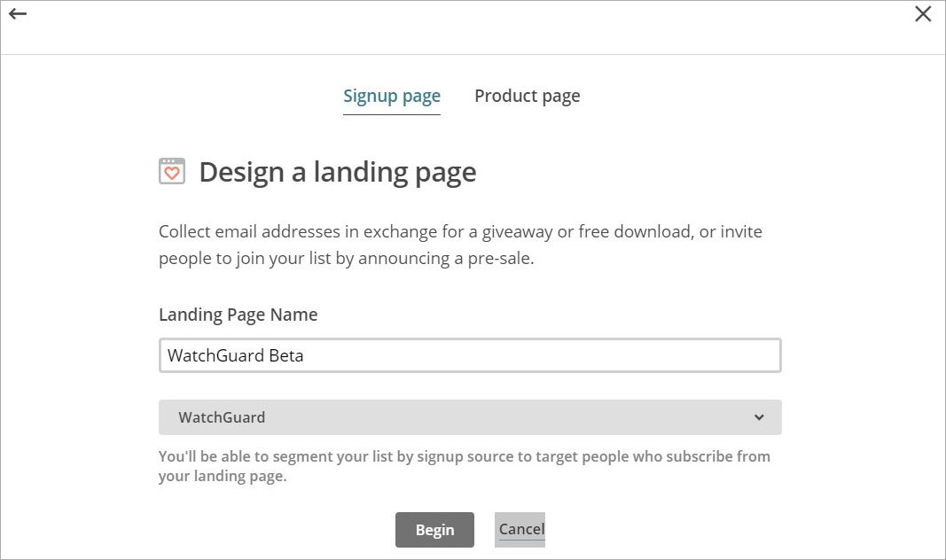Click the highlighted Cancel text
The width and height of the screenshot is (946, 560).
pos(520,529)
